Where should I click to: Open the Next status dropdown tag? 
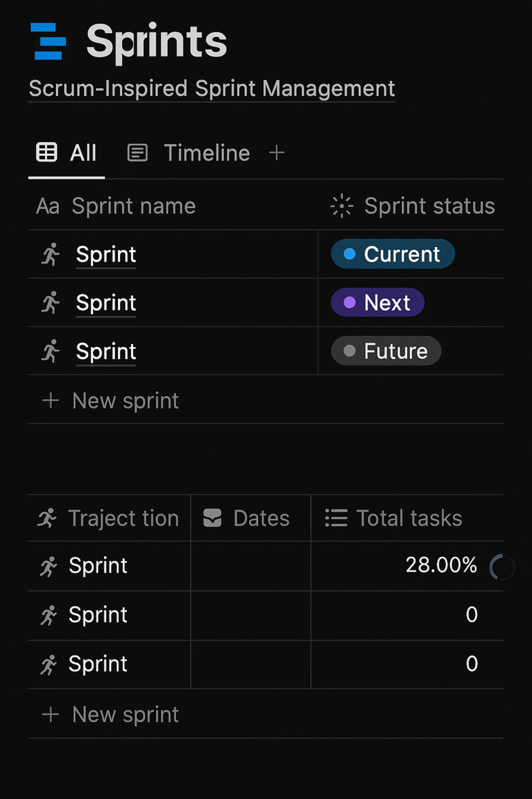click(x=378, y=302)
